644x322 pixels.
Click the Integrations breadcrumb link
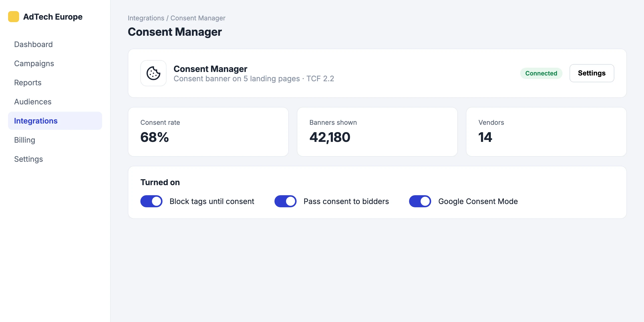[146, 18]
